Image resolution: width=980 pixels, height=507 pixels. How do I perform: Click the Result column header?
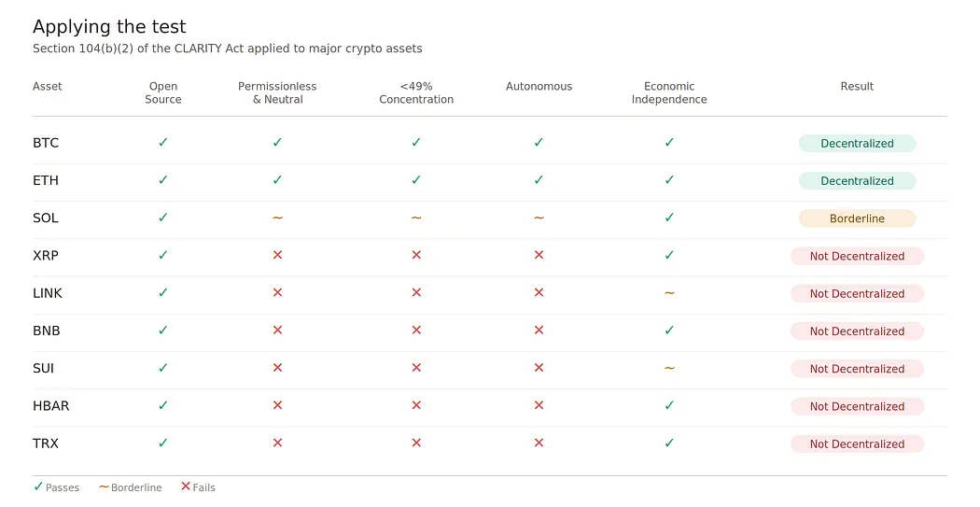pos(857,86)
